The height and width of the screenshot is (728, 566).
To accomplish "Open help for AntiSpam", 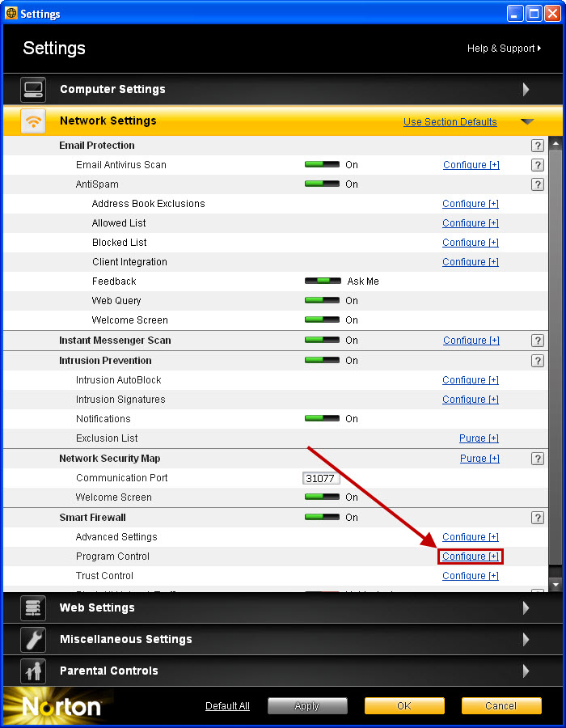I will click(537, 184).
